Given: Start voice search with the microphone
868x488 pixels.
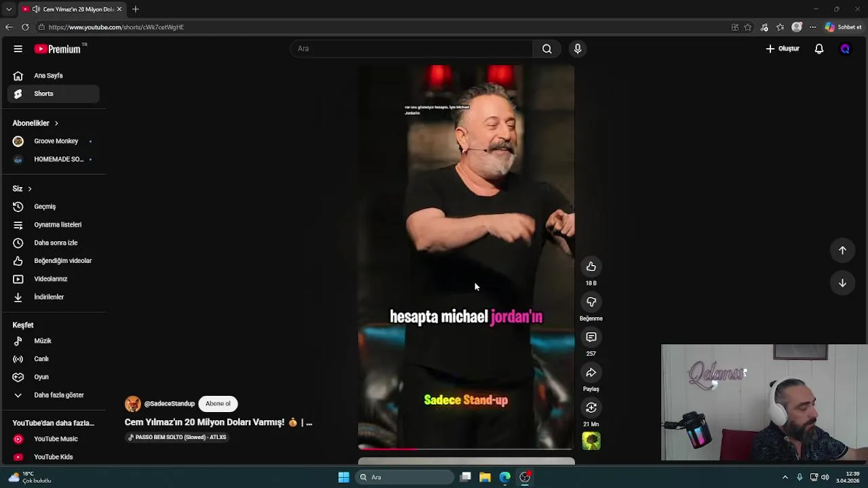Looking at the screenshot, I should tap(578, 49).
